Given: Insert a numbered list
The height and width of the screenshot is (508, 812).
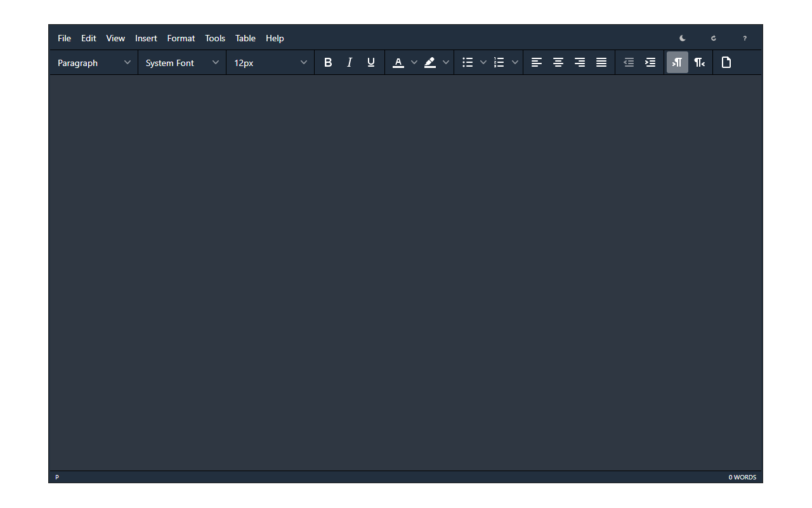Looking at the screenshot, I should tap(499, 62).
